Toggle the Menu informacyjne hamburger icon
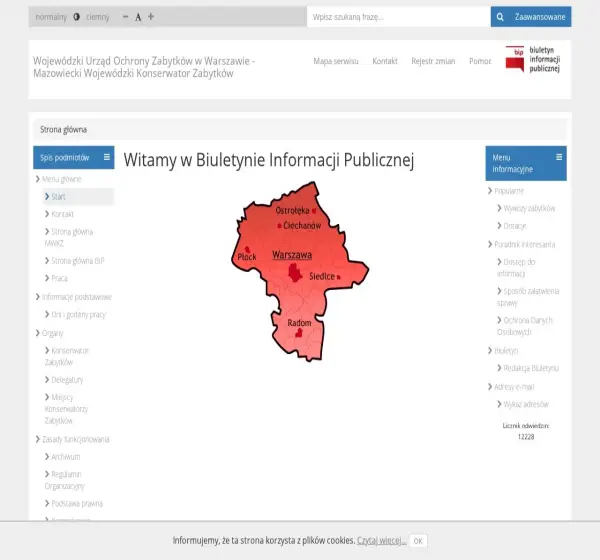 [x=559, y=157]
